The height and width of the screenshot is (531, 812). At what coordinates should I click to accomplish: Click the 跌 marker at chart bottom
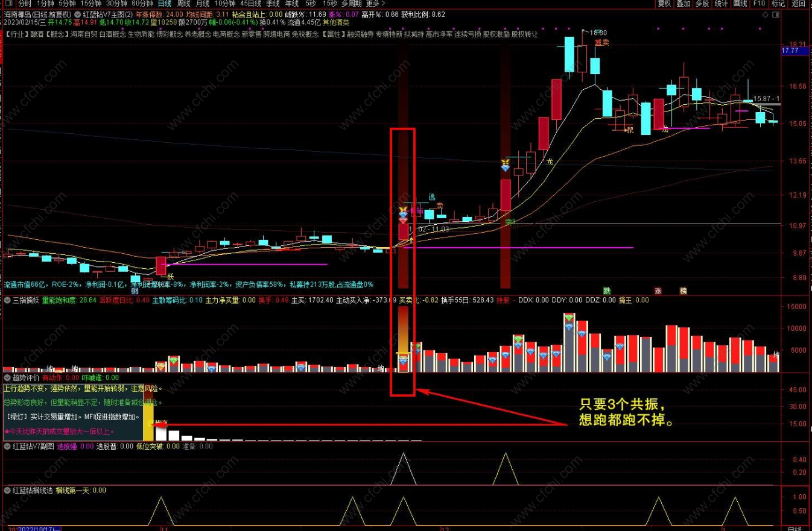pos(606,291)
